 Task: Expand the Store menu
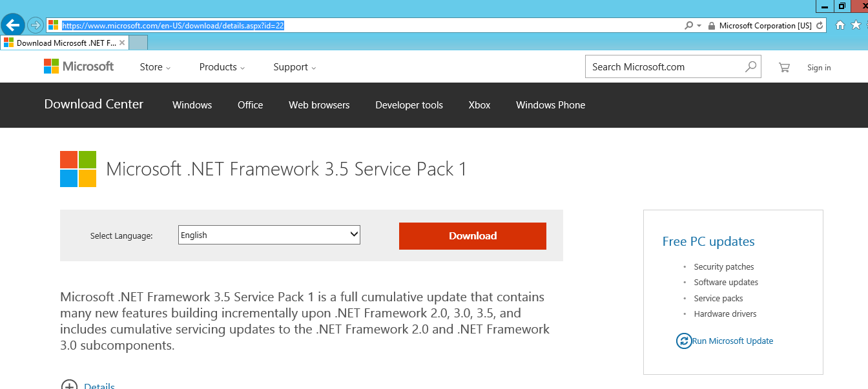(155, 67)
